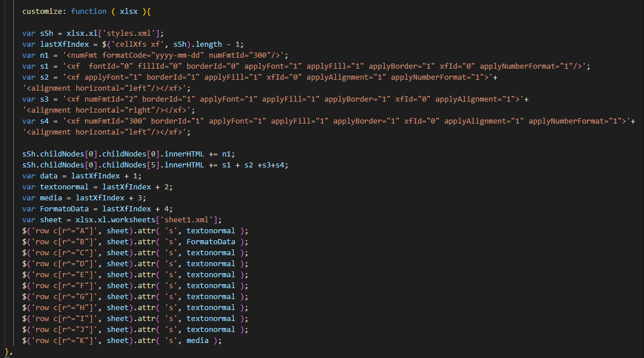Click the s1 variable in its declaration

click(x=44, y=66)
